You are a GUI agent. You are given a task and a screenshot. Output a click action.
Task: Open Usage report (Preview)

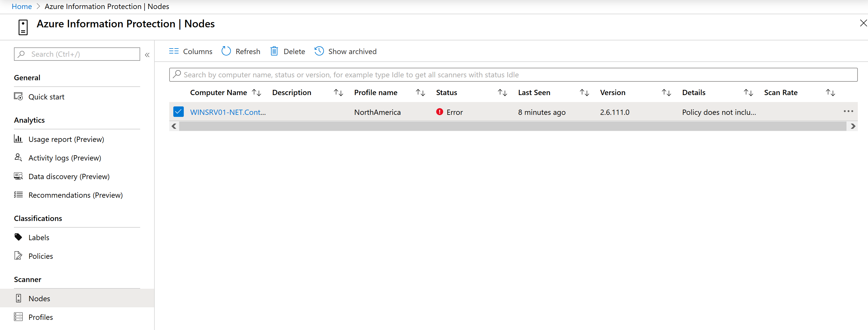pos(66,139)
